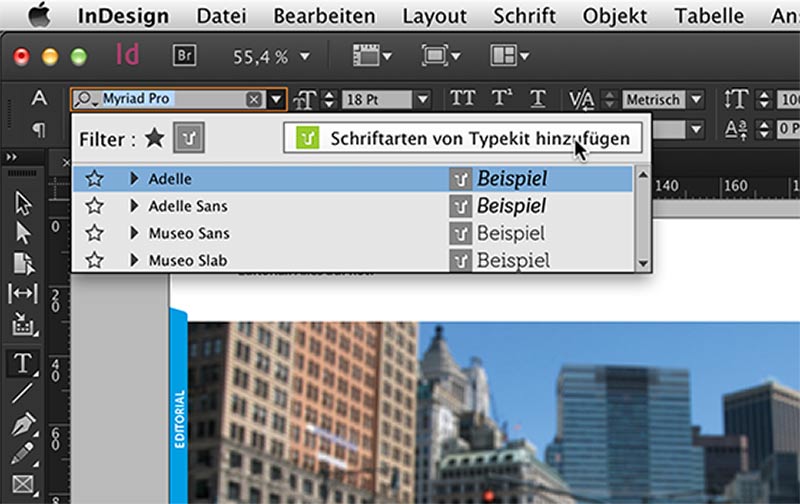Open the InDesign application menu
This screenshot has width=800, height=504.
point(123,16)
